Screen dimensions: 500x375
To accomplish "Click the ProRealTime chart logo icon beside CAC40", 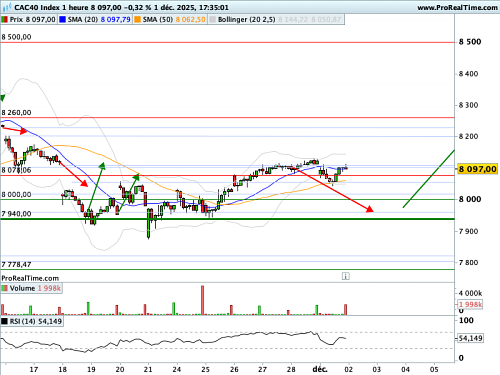I will click(x=7, y=7).
